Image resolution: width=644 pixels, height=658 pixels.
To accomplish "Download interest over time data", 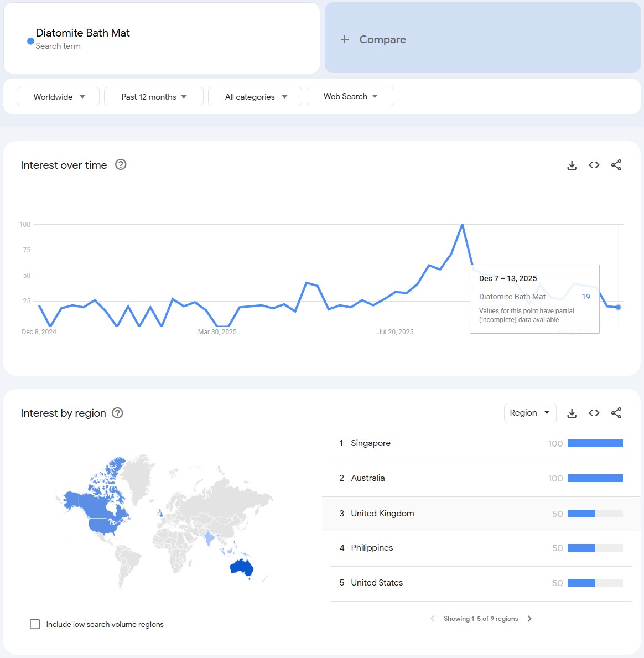I will pyautogui.click(x=572, y=165).
